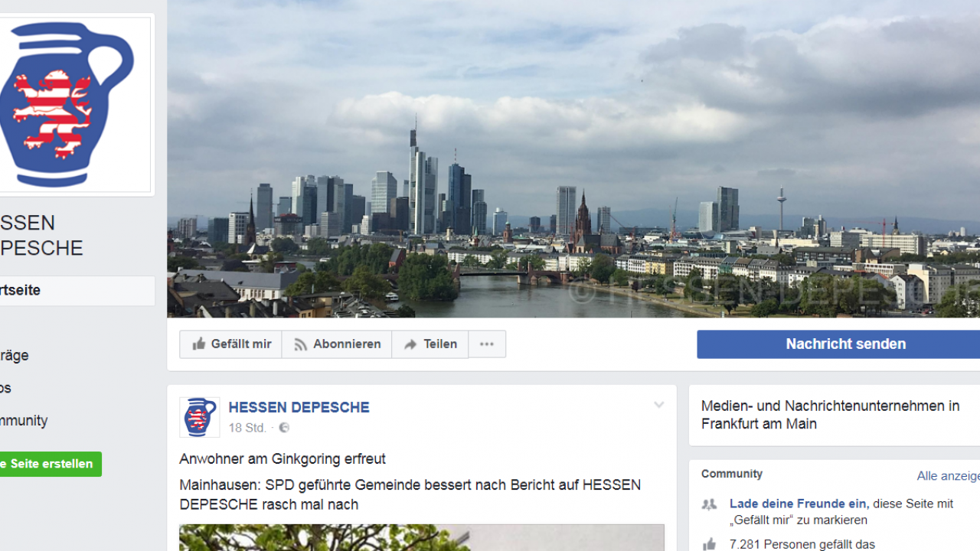Open the 18 Std. post timestamp
Viewport: 980px width, 551px height.
click(x=247, y=428)
